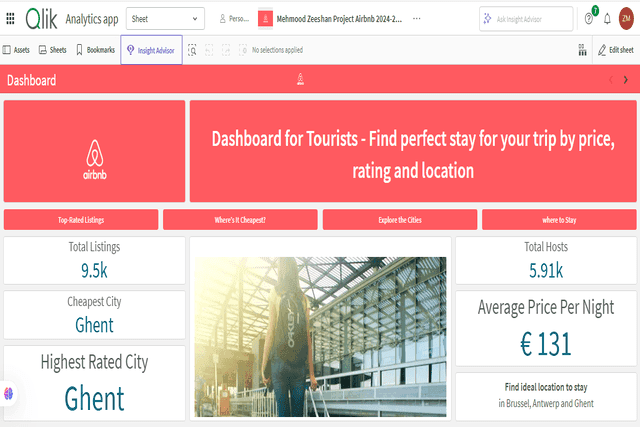Select the Total Hosts 5.91k KPI
Viewport: 640px width, 427px height.
click(x=546, y=260)
